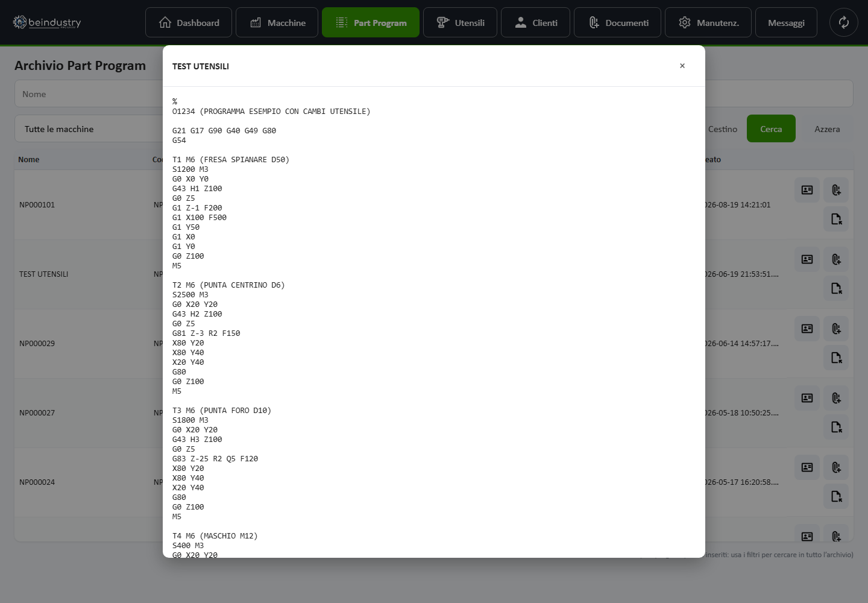Go to the Manutenz. tab
Image resolution: width=868 pixels, height=603 pixels.
coord(708,22)
